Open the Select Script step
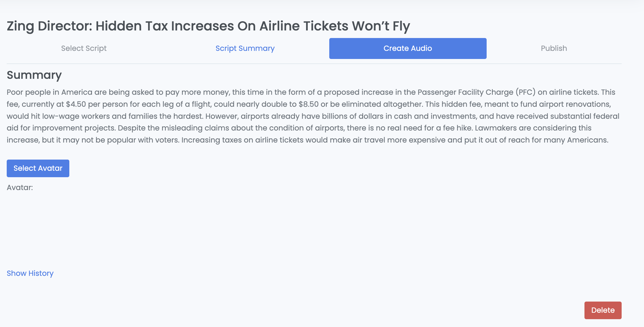 pyautogui.click(x=84, y=48)
